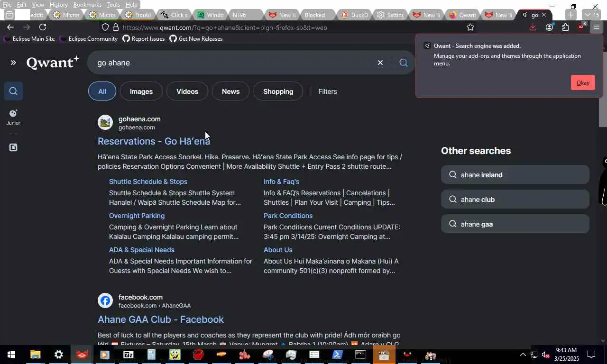Open Qwant Junior from the sidebar

pos(13,117)
